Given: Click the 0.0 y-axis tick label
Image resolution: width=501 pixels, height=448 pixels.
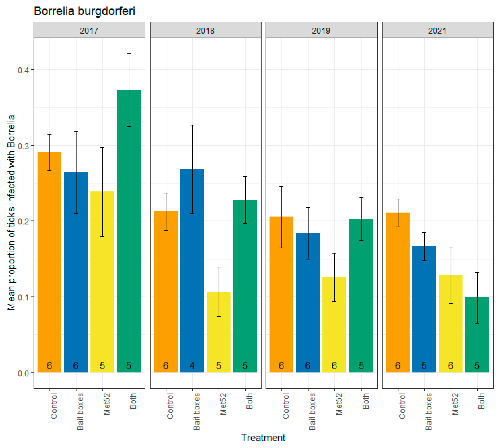Looking at the screenshot, I should [23, 373].
